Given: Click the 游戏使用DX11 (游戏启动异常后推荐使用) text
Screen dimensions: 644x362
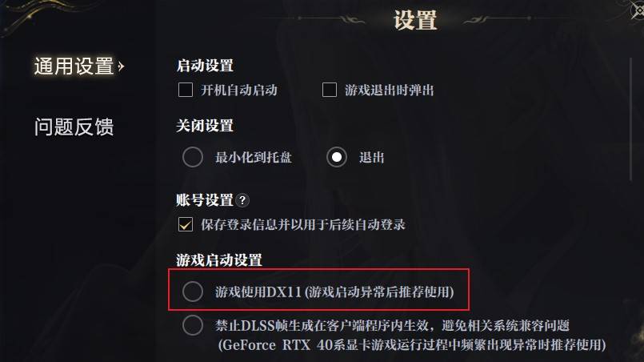Looking at the screenshot, I should [x=334, y=292].
